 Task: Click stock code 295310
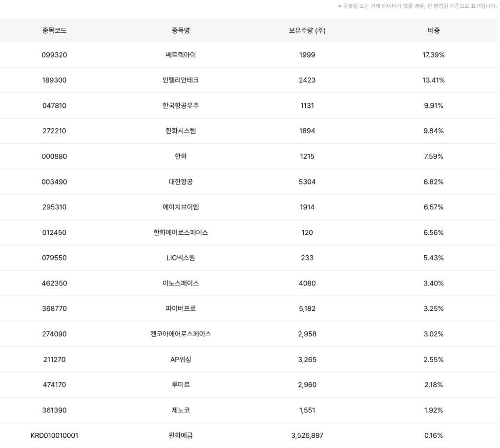tap(54, 207)
